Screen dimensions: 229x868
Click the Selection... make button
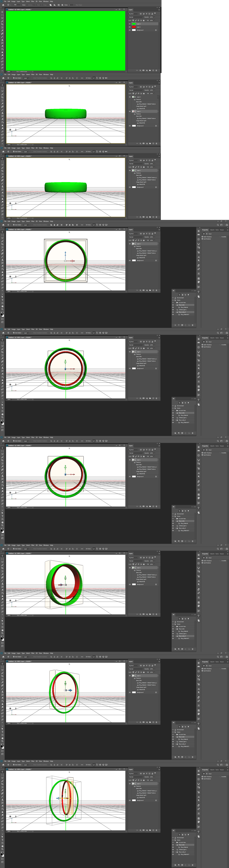coord(31,5)
